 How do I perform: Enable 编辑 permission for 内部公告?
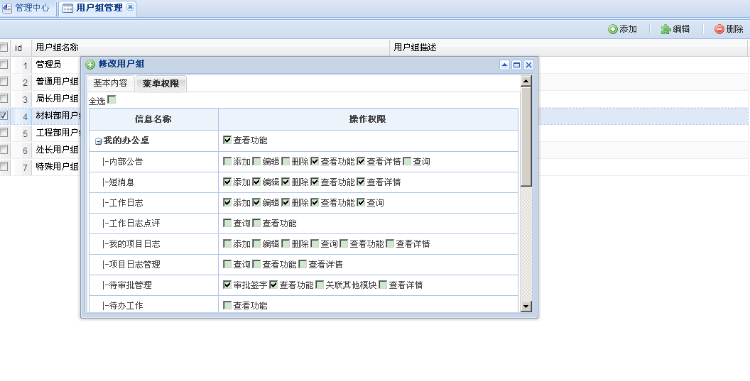[257, 161]
